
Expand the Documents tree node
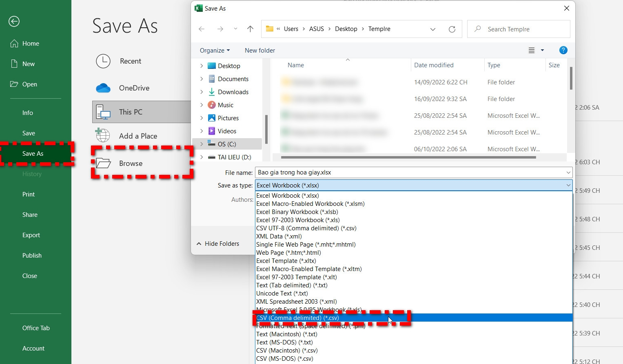click(202, 79)
